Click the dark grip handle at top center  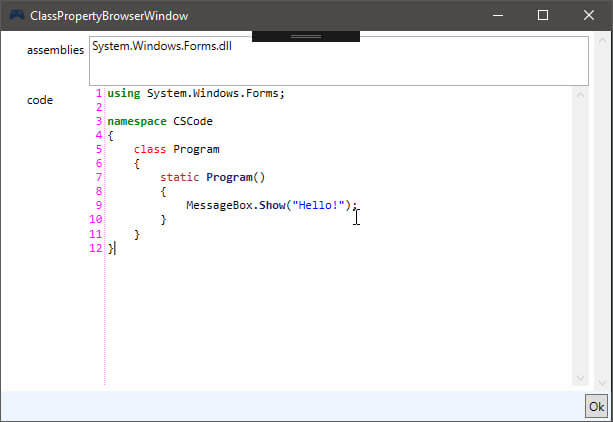click(x=305, y=36)
